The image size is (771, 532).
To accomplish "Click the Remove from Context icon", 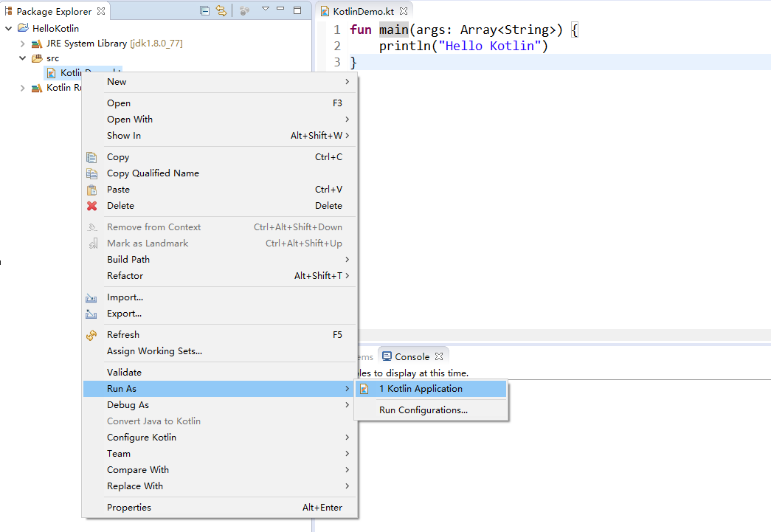I will 92,227.
